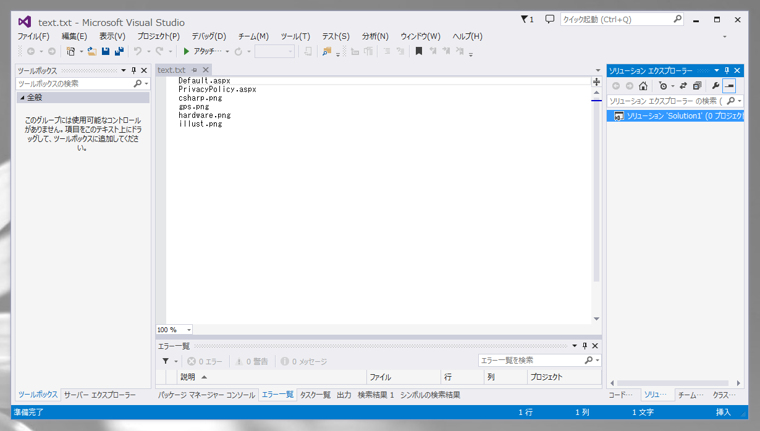Toggle the 0 メッセージ filter button

pos(303,361)
